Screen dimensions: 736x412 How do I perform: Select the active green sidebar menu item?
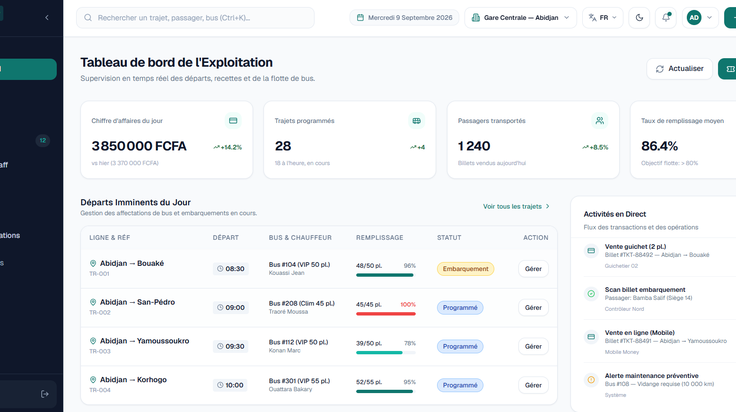coord(27,69)
